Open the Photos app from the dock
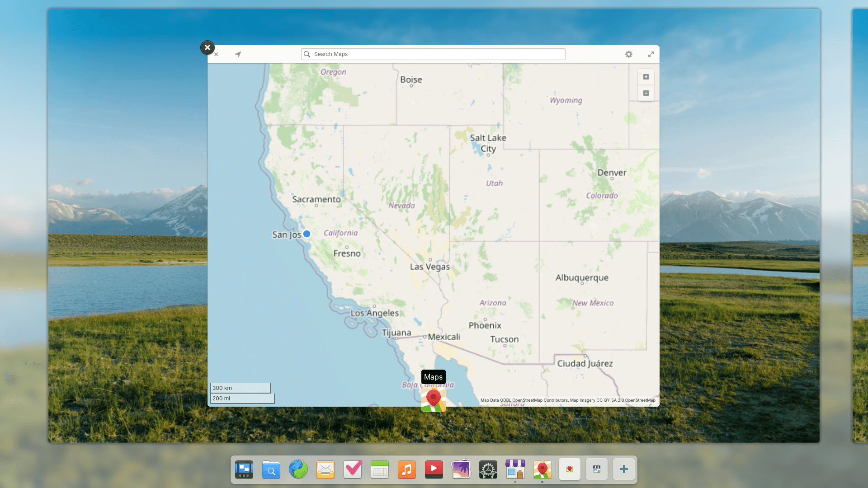The image size is (868, 488). (461, 469)
